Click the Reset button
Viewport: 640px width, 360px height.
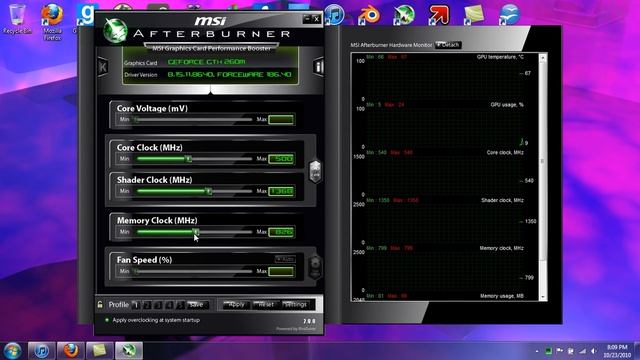pyautogui.click(x=266, y=304)
